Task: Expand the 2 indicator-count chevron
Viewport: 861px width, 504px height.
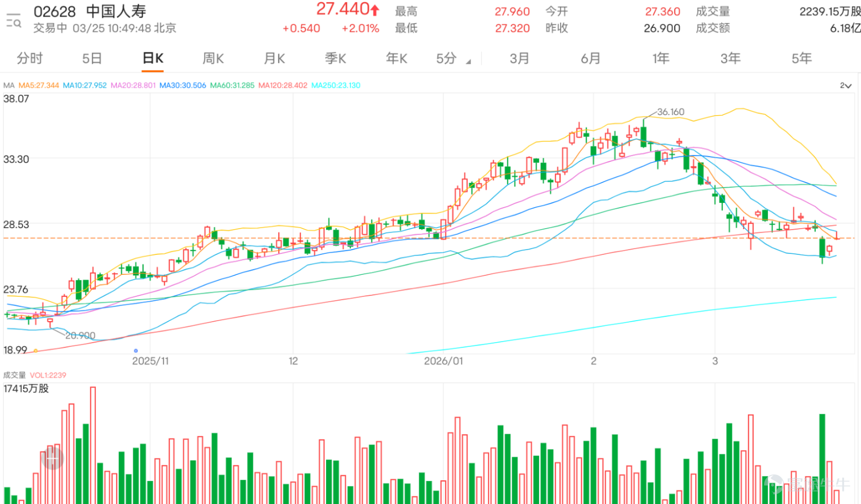Action: point(846,86)
